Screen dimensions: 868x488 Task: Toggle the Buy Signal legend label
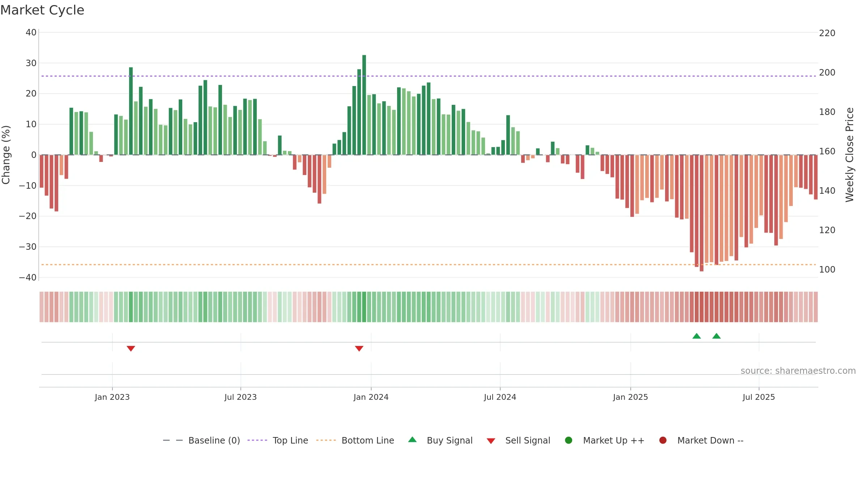coord(450,440)
